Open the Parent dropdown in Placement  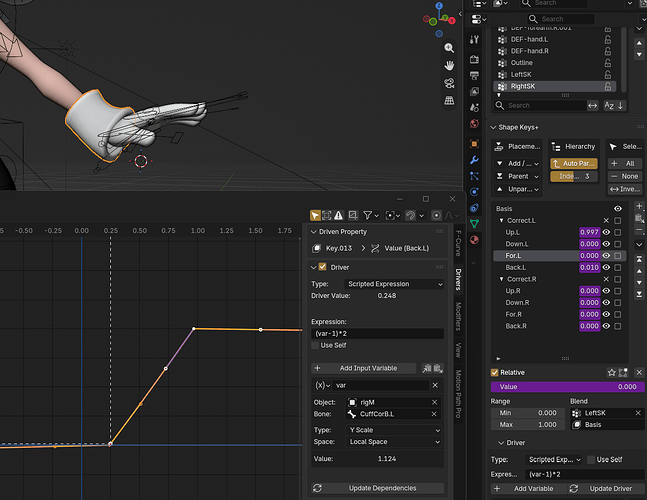[517, 177]
